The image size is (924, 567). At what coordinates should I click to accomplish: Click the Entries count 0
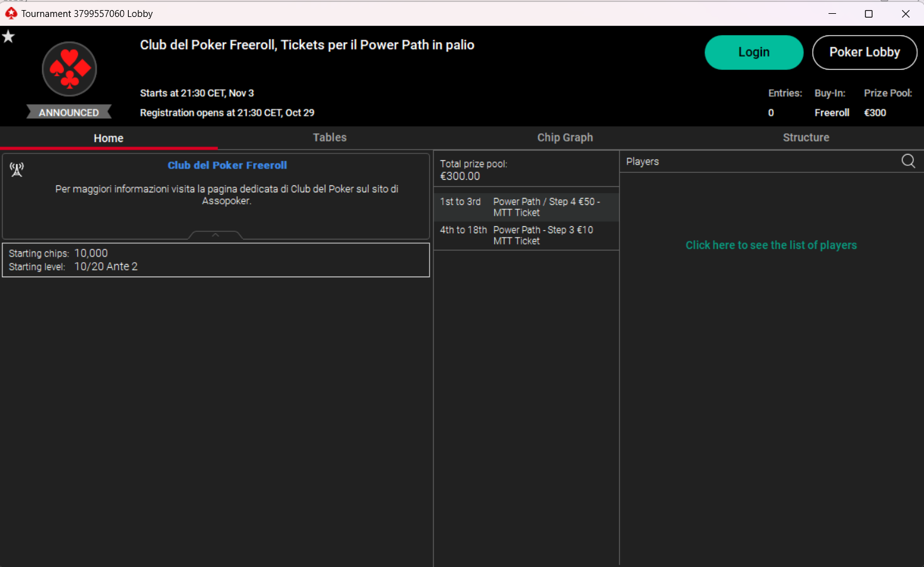pyautogui.click(x=771, y=113)
